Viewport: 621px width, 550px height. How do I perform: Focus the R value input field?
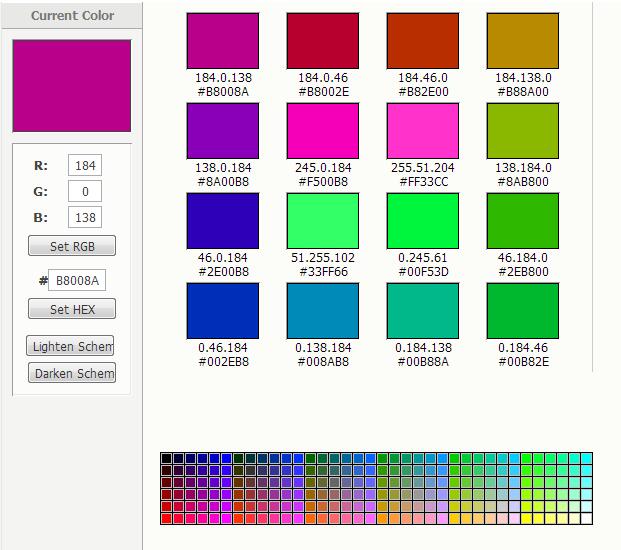coord(84,166)
